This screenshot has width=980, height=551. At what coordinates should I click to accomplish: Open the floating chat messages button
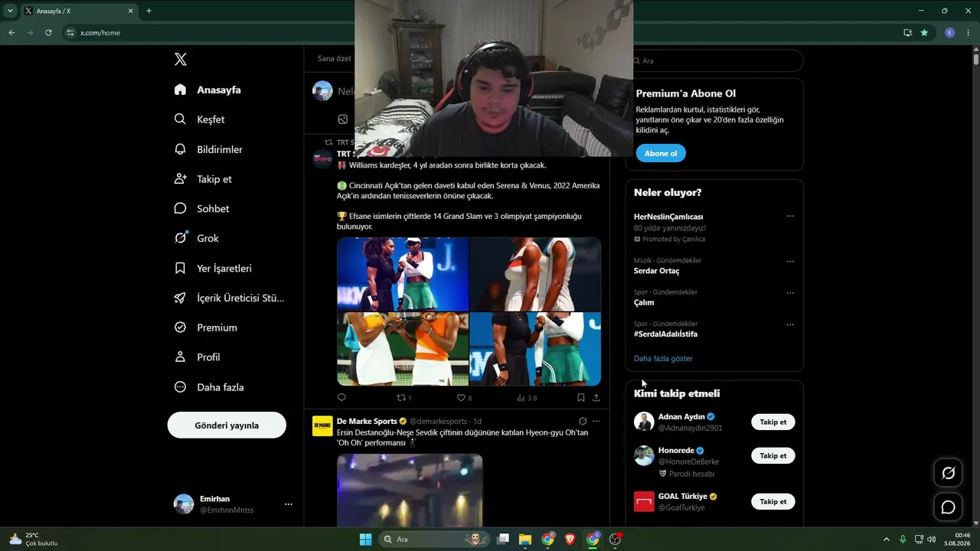[948, 507]
